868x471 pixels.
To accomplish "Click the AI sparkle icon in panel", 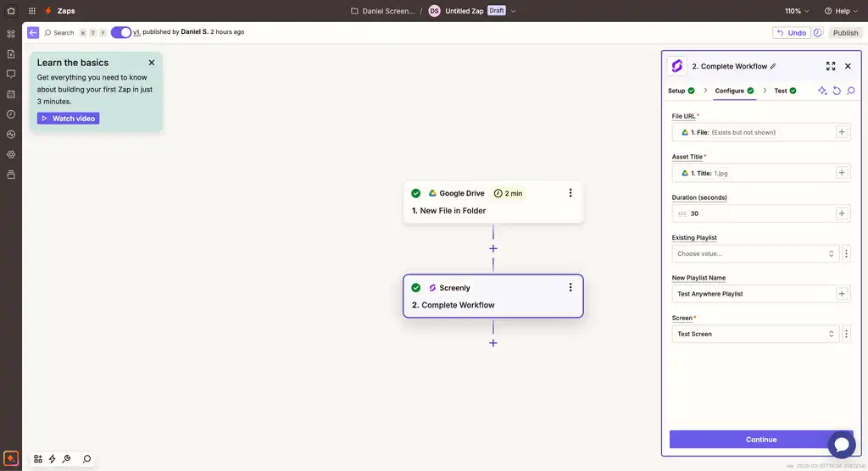I will [822, 91].
